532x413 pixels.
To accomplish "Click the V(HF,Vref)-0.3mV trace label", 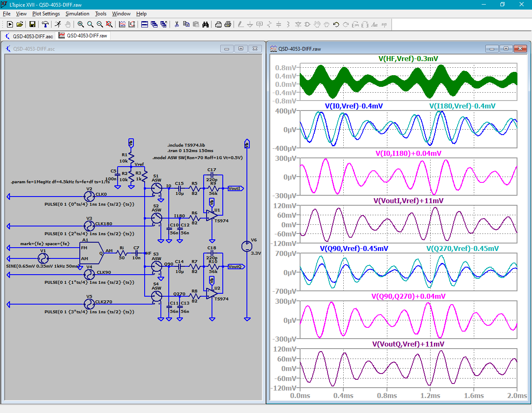I will pos(408,59).
